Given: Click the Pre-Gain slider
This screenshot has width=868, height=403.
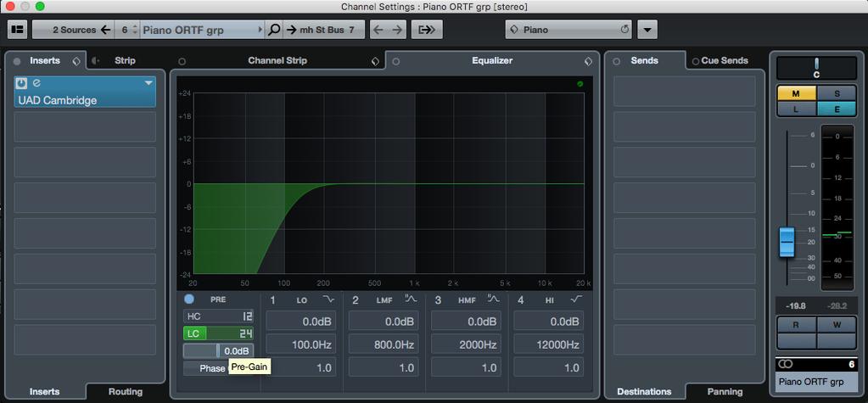Looking at the screenshot, I should pos(219,351).
